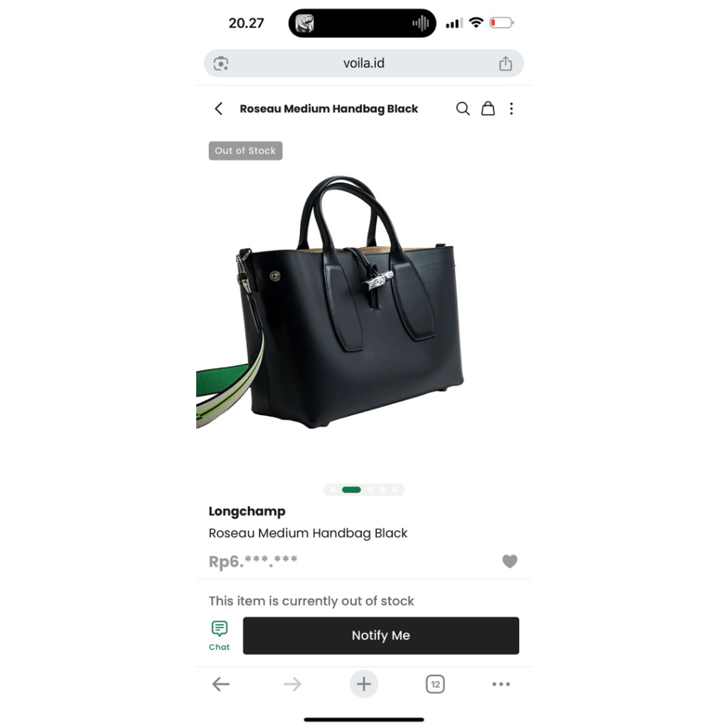The width and height of the screenshot is (728, 728).
Task: Toggle the wishlist heart icon
Action: [509, 562]
